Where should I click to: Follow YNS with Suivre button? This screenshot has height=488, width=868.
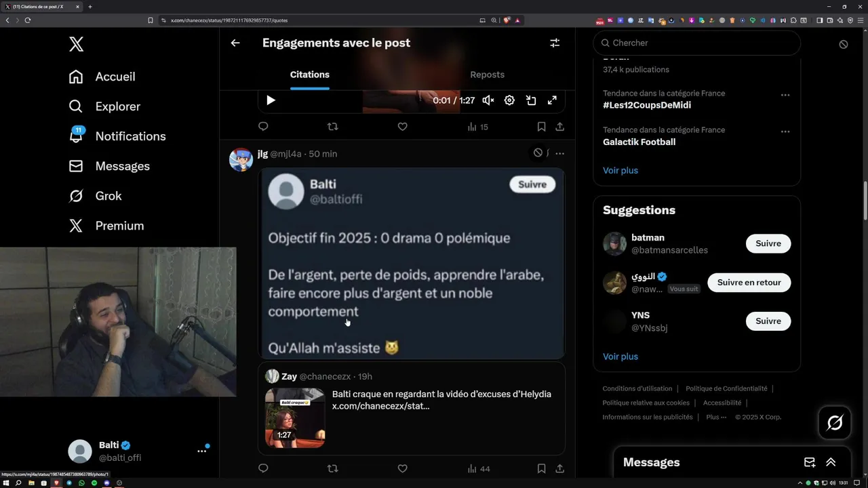coord(768,321)
